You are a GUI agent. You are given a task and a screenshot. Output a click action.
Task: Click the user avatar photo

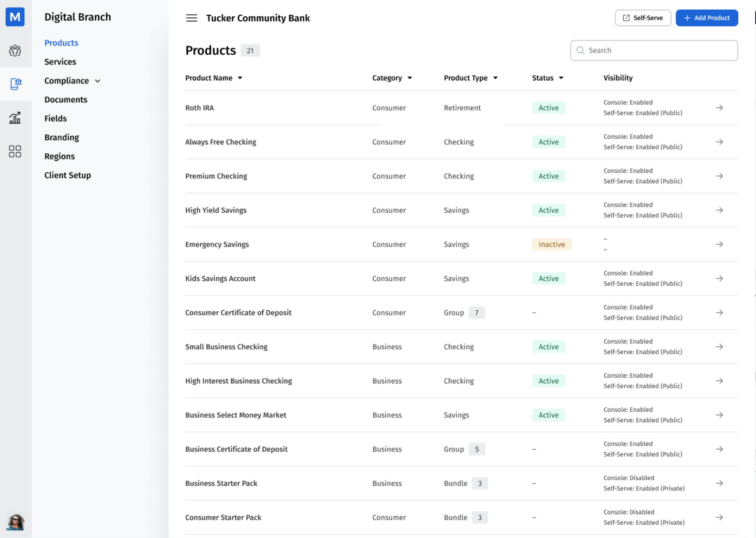[x=15, y=522]
